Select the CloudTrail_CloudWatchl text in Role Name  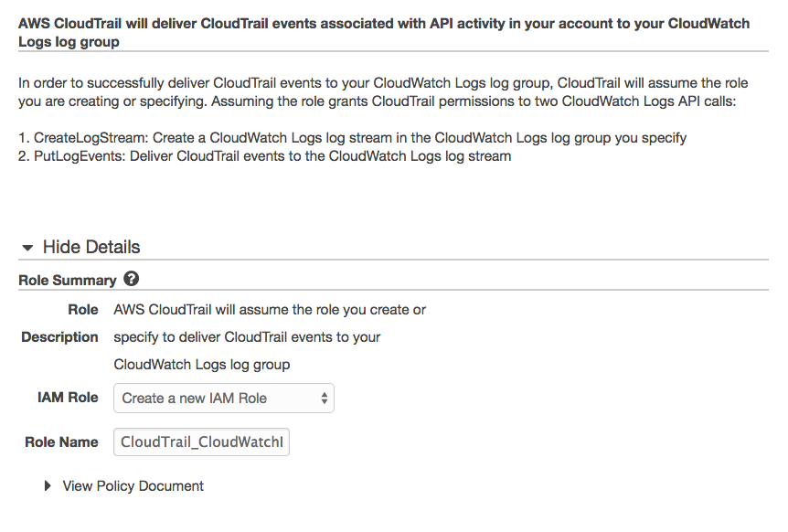click(x=201, y=442)
